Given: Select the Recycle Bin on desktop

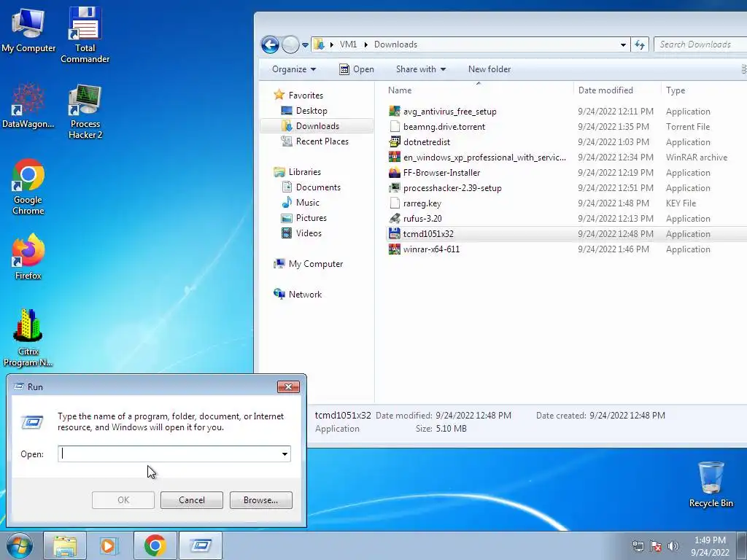Looking at the screenshot, I should (711, 484).
